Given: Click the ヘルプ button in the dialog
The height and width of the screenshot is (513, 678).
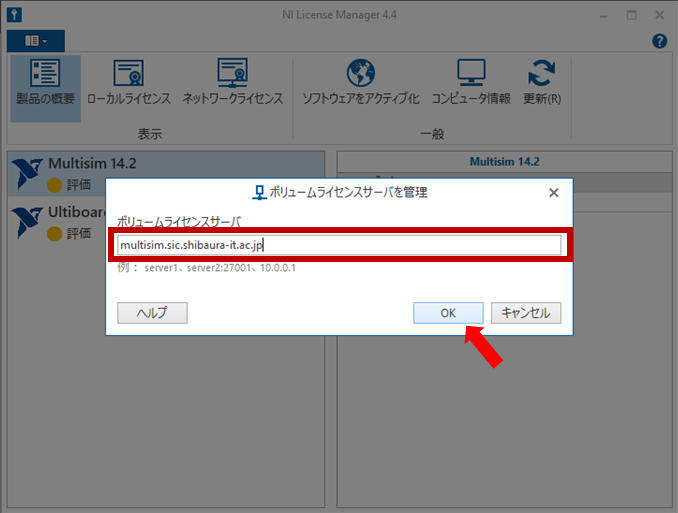Looking at the screenshot, I should [152, 313].
